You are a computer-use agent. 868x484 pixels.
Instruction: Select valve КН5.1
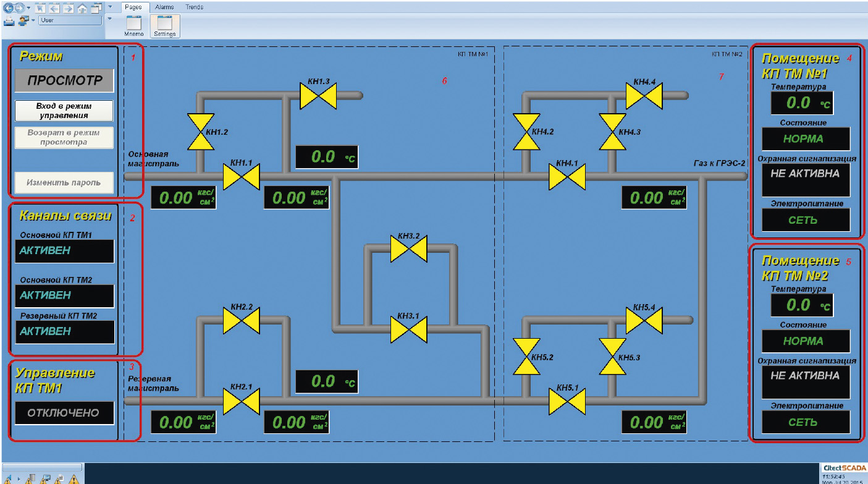point(568,401)
